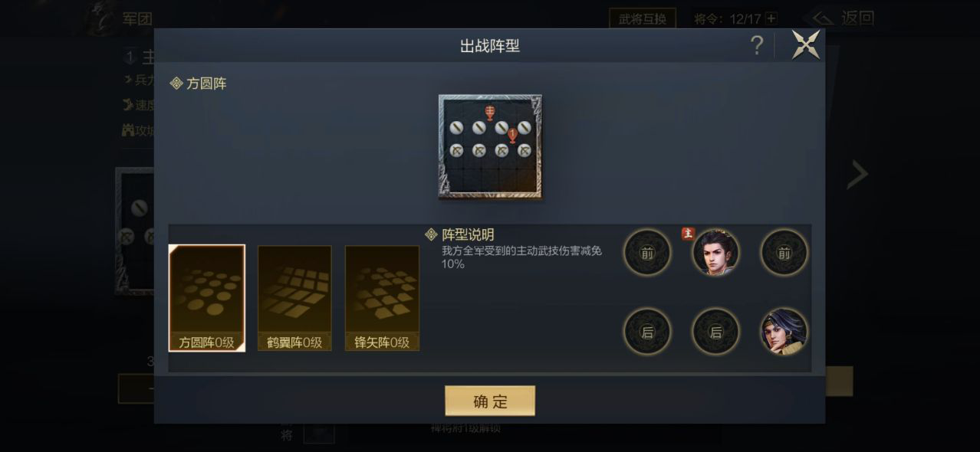Screen dimensions: 980x452
Task: Close the formation dialog with crossed swords
Action: tap(806, 45)
